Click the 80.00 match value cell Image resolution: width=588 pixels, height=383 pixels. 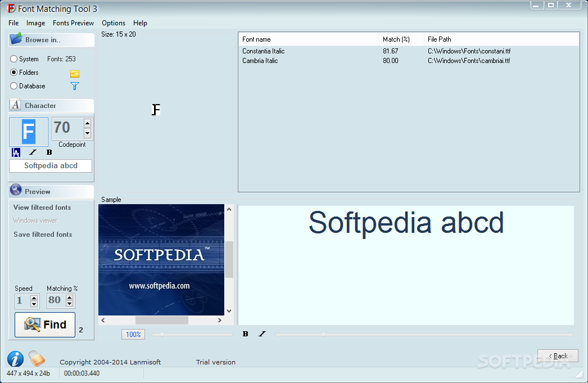click(x=390, y=61)
